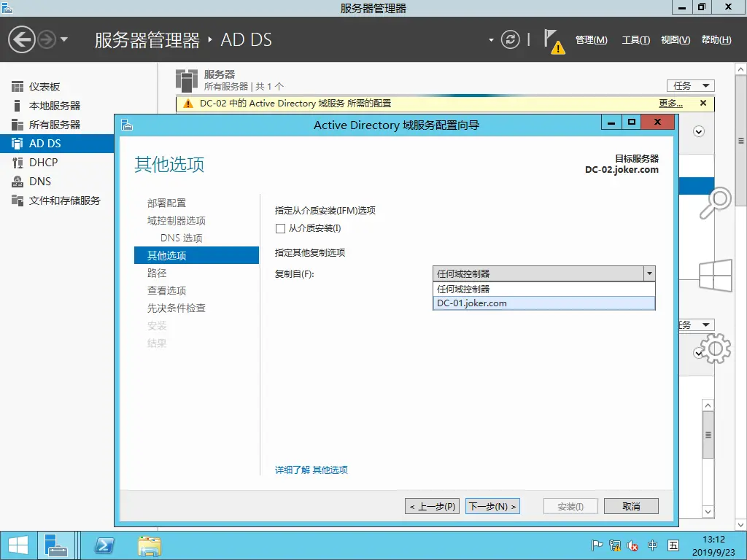This screenshot has height=560, width=747.
Task: Click the lower panel scrollbar up arrow
Action: (708, 405)
